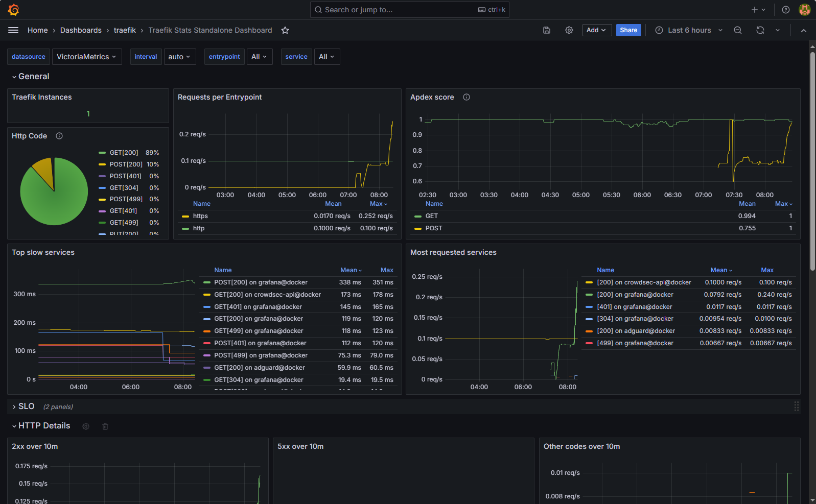Collapse the top navigation chevron
Viewport: 816px width, 504px height.
point(804,31)
